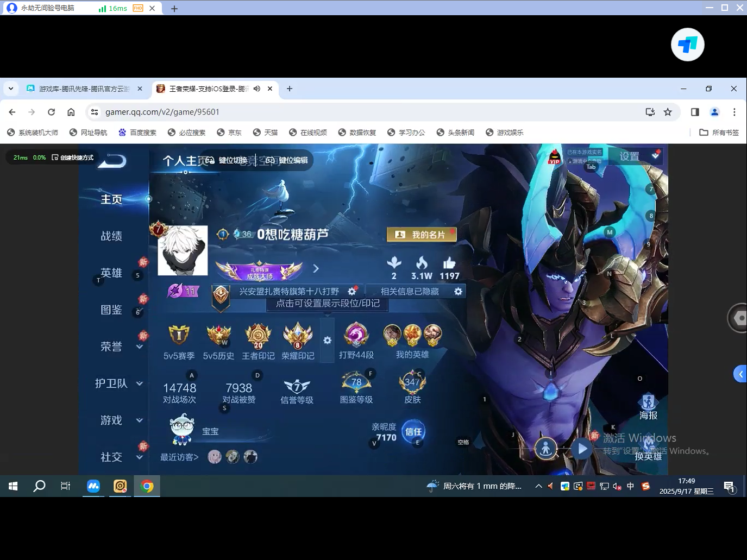Show hidden system tray icons
747x560 pixels.
(x=538, y=486)
